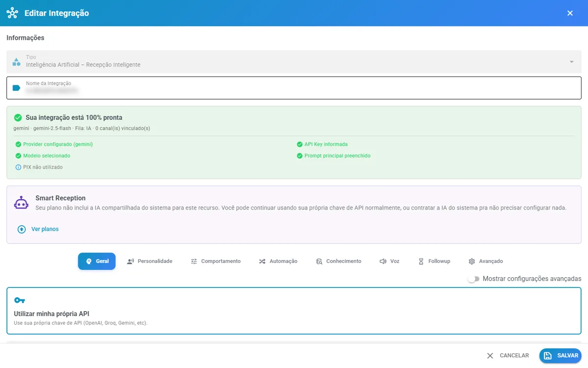Click the gemini-2.5-flash summary line
The width and height of the screenshot is (588, 368).
point(82,129)
